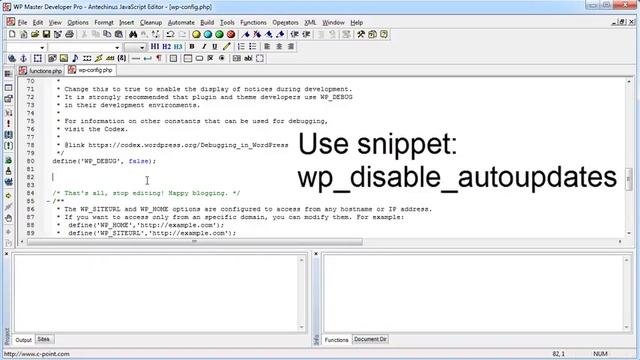Insert a horizontal rule line
640x360 pixels.
point(136,58)
